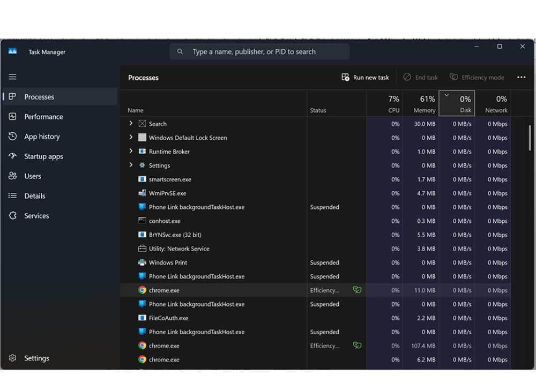Expand the Settings process row chevron
This screenshot has height=392, width=536.
pyautogui.click(x=131, y=165)
